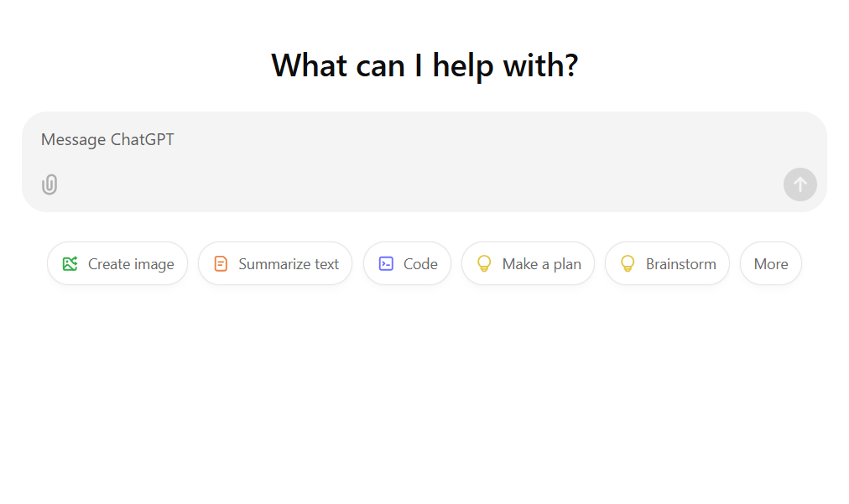This screenshot has height=504, width=849.
Task: Pick the Make a plan suggestion
Action: pyautogui.click(x=529, y=264)
